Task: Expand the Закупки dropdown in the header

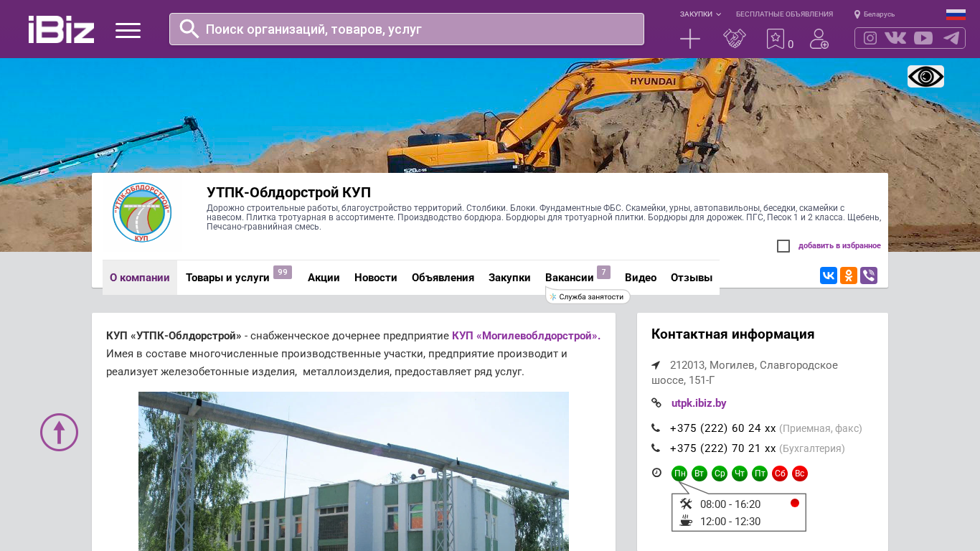Action: (x=700, y=14)
